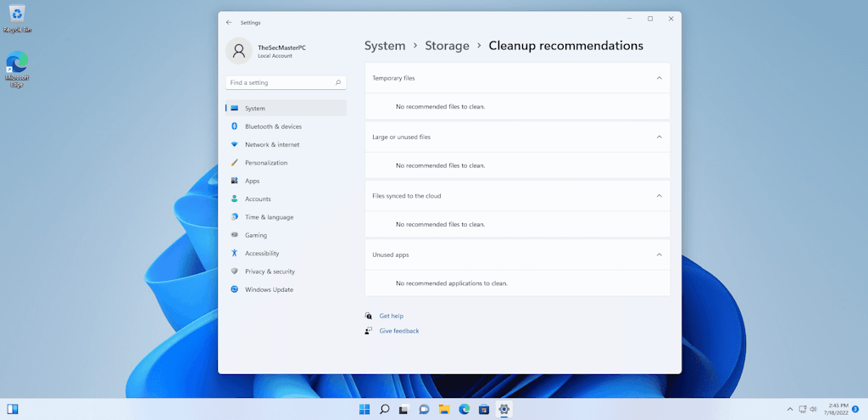This screenshot has height=420, width=868.
Task: Click the Apps icon in sidebar
Action: pyautogui.click(x=234, y=181)
